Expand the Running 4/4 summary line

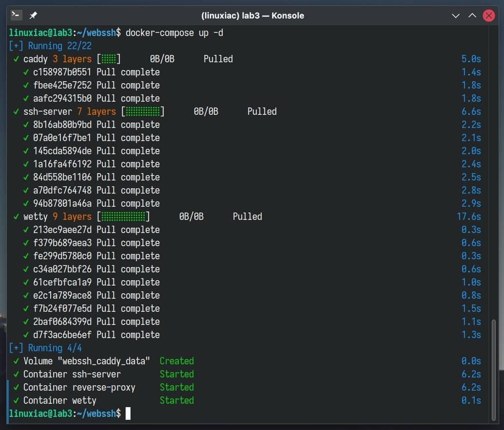coord(45,348)
